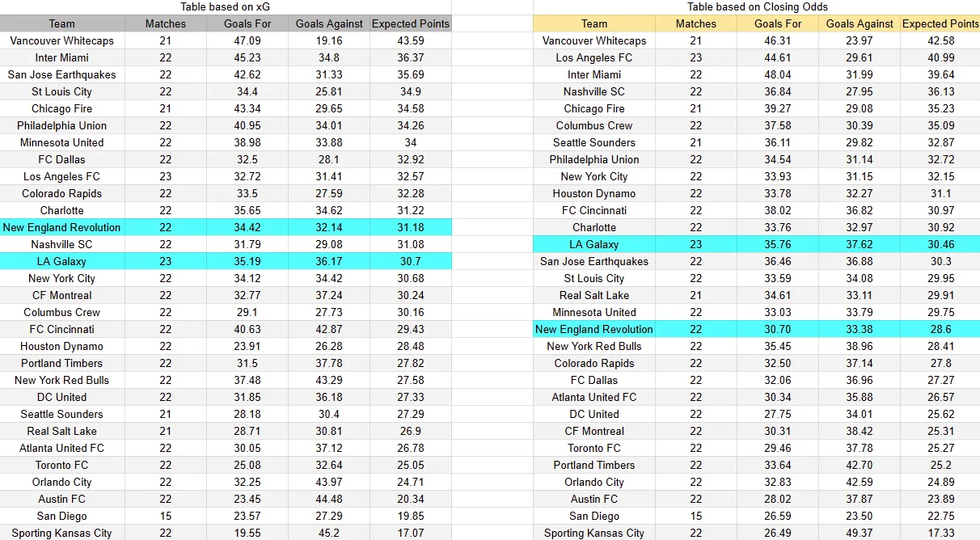Select Nashville SC's 36.13 expected points cell
Image resolution: width=980 pixels, height=540 pixels.
click(940, 91)
